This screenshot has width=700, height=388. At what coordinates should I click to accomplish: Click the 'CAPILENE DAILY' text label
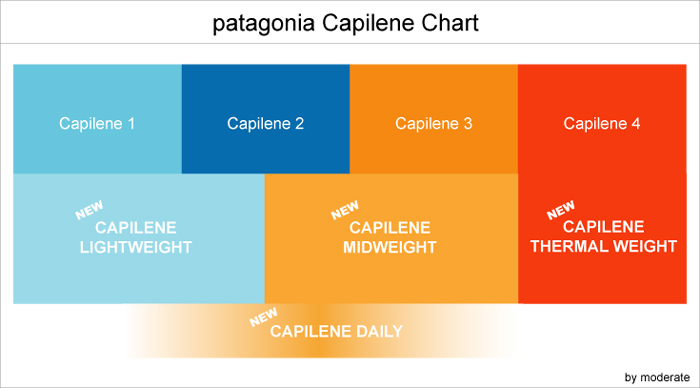coord(336,332)
